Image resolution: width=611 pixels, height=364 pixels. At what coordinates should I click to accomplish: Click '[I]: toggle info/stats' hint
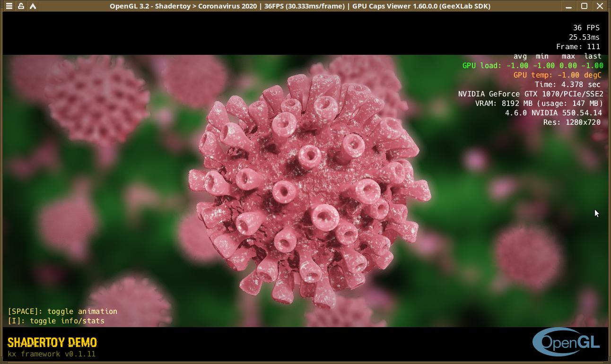pyautogui.click(x=56, y=321)
